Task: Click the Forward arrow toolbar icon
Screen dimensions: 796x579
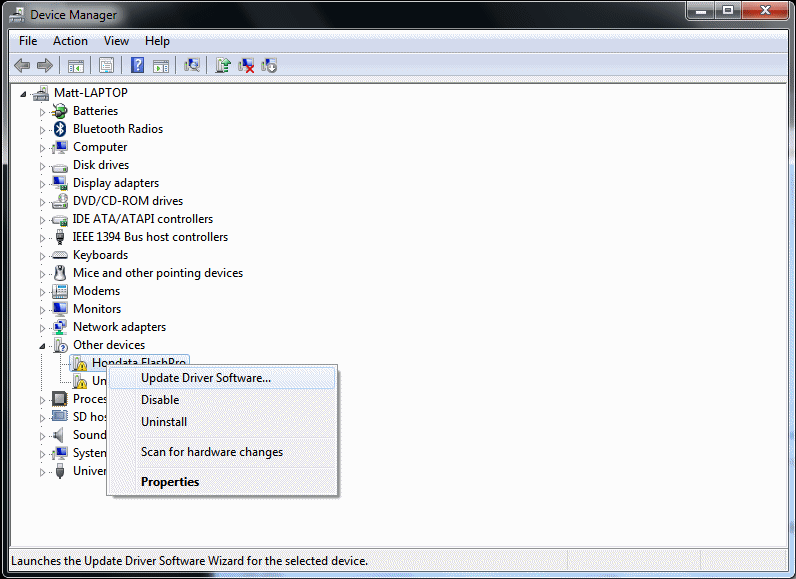Action: click(x=45, y=65)
